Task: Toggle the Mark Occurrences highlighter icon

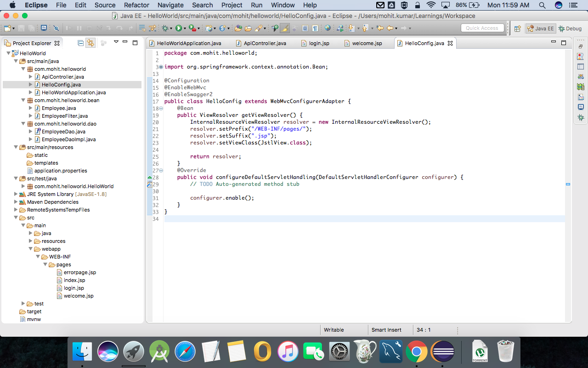Action: [x=284, y=29]
